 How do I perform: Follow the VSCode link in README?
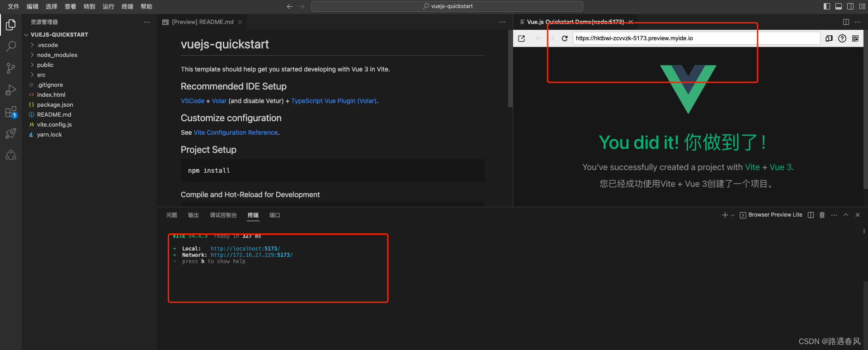[x=193, y=101]
